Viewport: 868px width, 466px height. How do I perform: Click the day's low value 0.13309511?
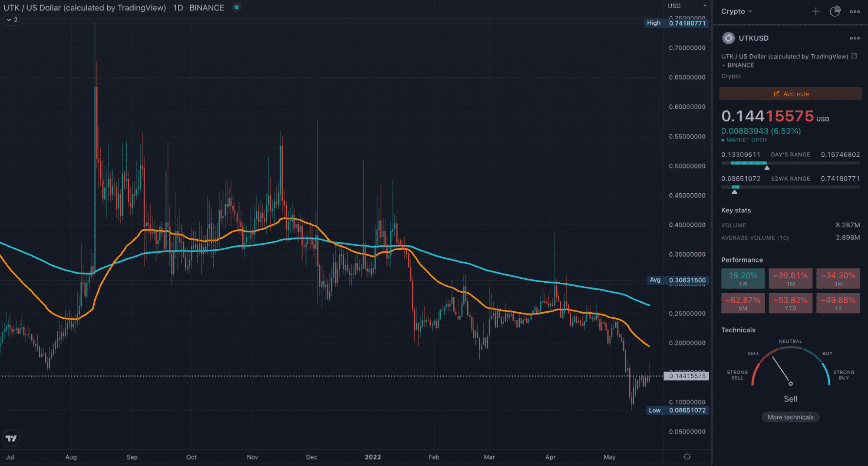tap(741, 155)
